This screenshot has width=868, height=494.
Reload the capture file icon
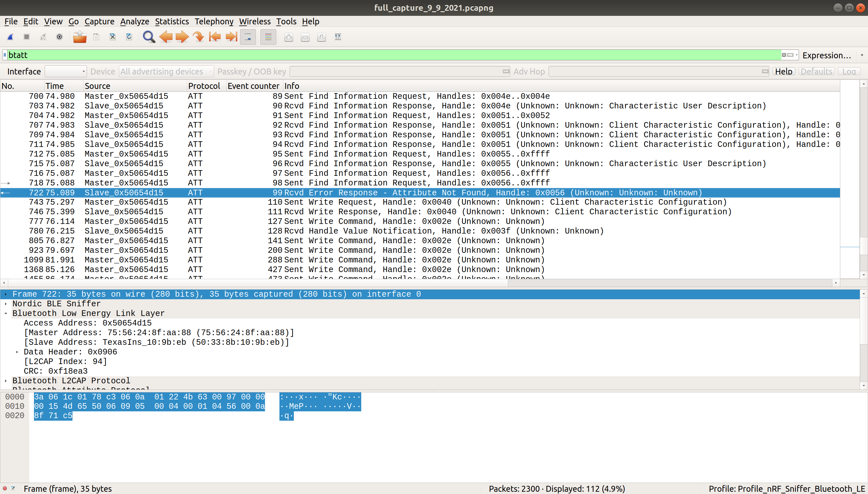(129, 37)
